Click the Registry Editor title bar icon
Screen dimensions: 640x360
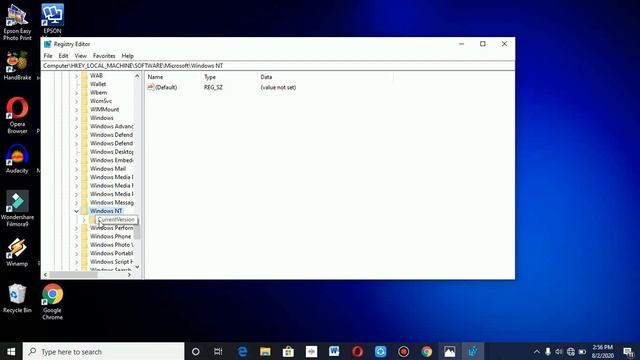click(x=48, y=44)
